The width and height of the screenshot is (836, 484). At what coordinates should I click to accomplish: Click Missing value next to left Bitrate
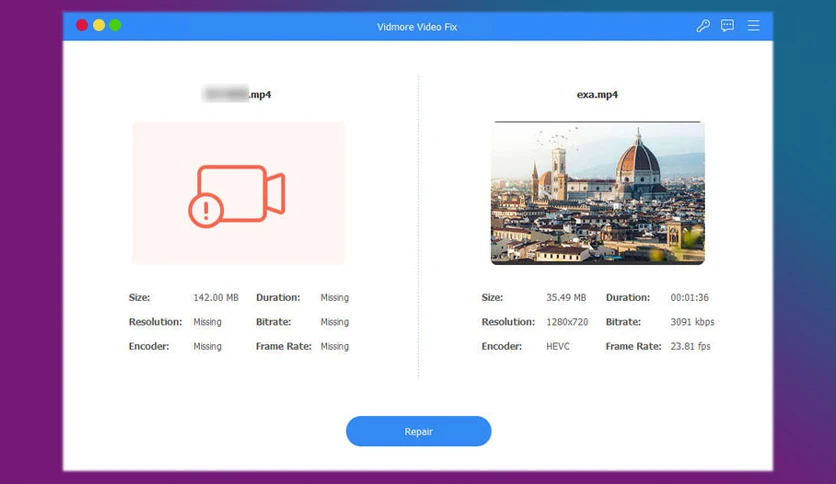tap(334, 322)
